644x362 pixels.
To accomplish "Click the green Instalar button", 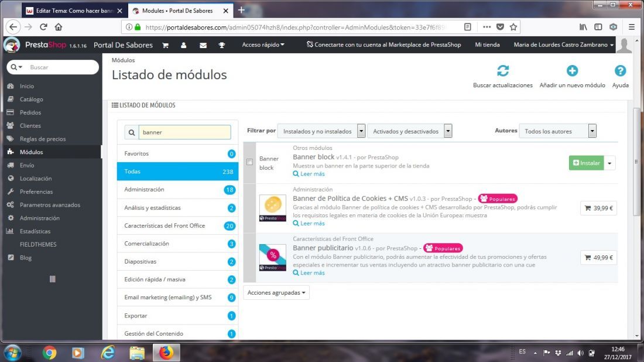I will pos(586,163).
